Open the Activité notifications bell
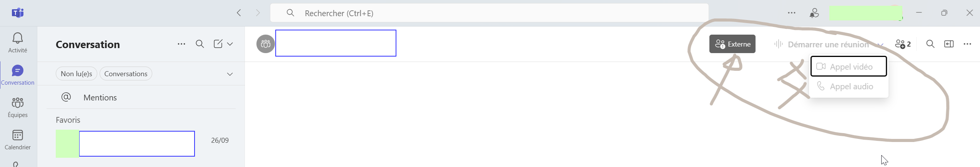The height and width of the screenshot is (167, 980). coord(18,42)
